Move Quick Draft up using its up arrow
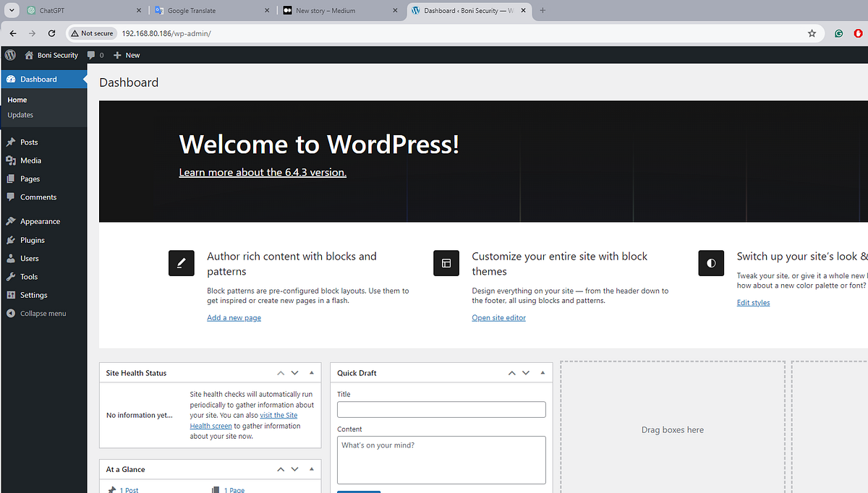868x493 pixels. 511,372
